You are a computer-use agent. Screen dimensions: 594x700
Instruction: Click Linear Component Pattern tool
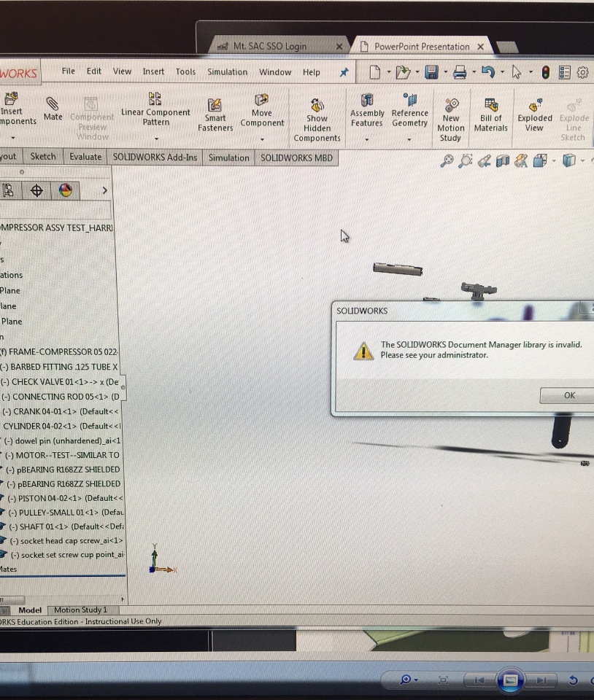pos(155,109)
